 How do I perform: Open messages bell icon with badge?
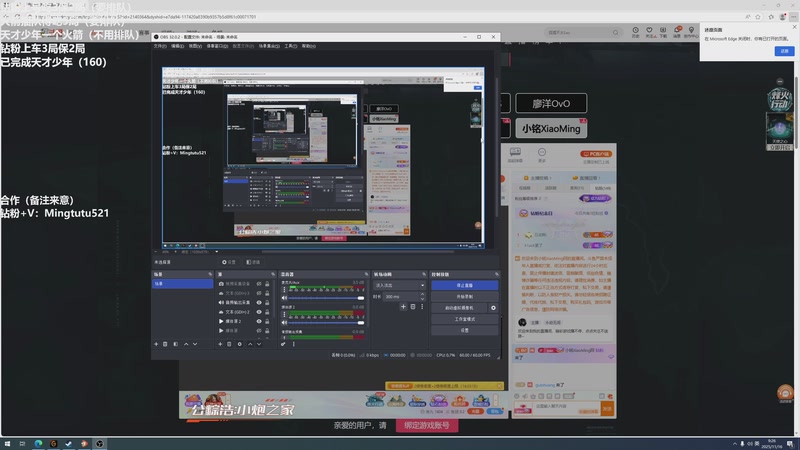(677, 31)
